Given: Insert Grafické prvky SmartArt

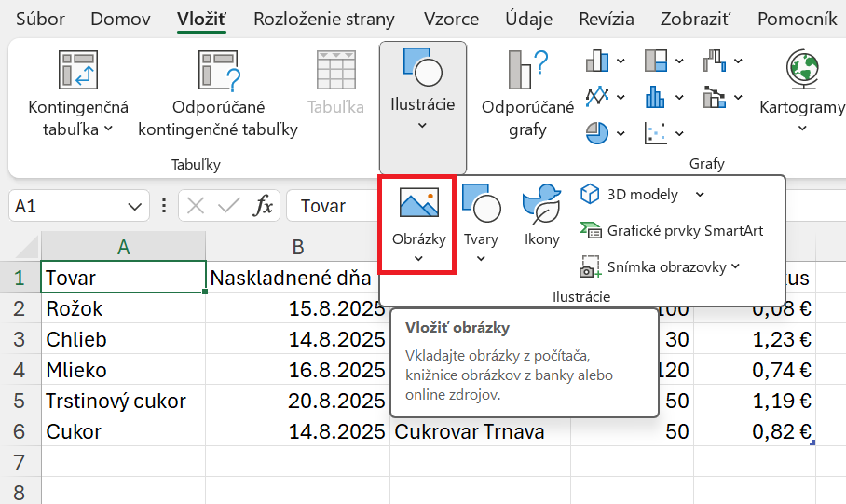Looking at the screenshot, I should pyautogui.click(x=672, y=231).
